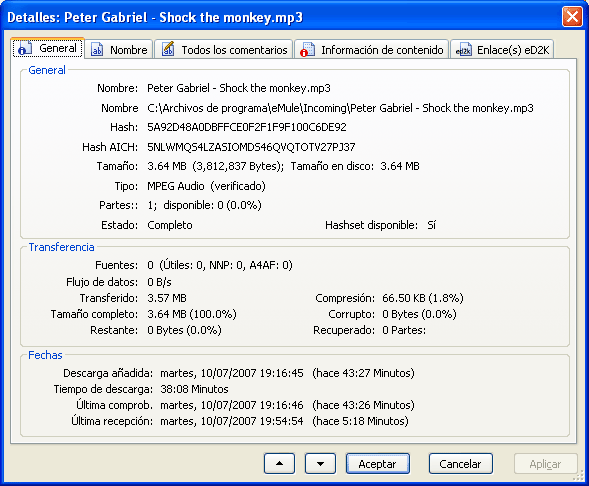Click the Todos los comentarios pencil icon

coord(168,49)
